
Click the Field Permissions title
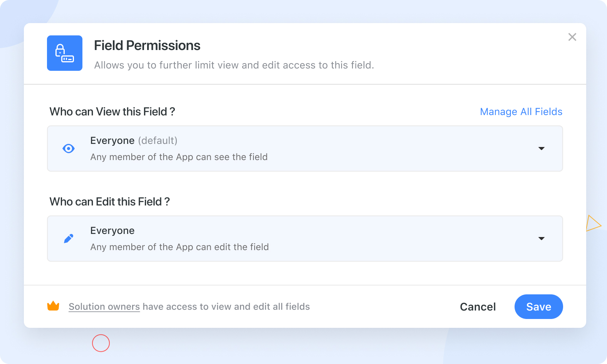pos(147,45)
